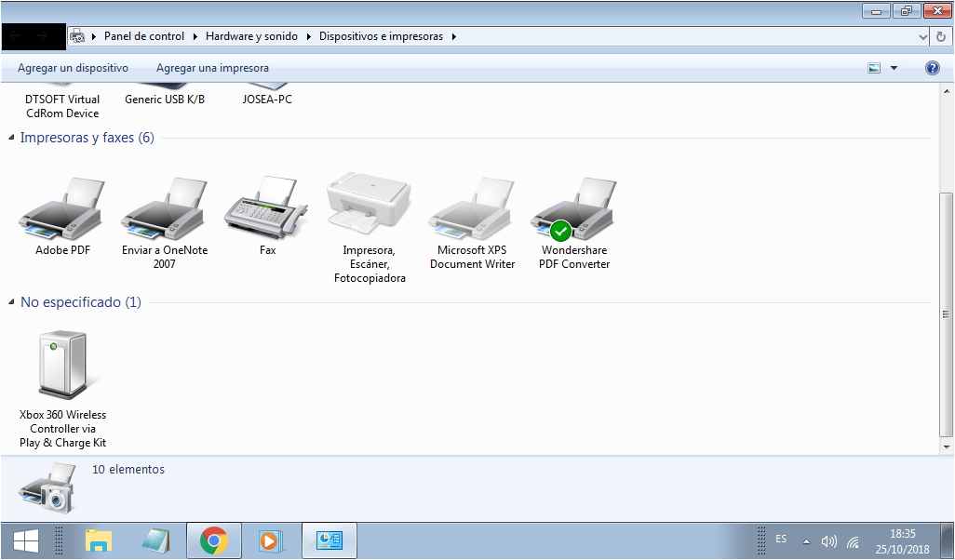Click the vertical scrollbar thumb
955x560 pixels.
click(x=946, y=314)
